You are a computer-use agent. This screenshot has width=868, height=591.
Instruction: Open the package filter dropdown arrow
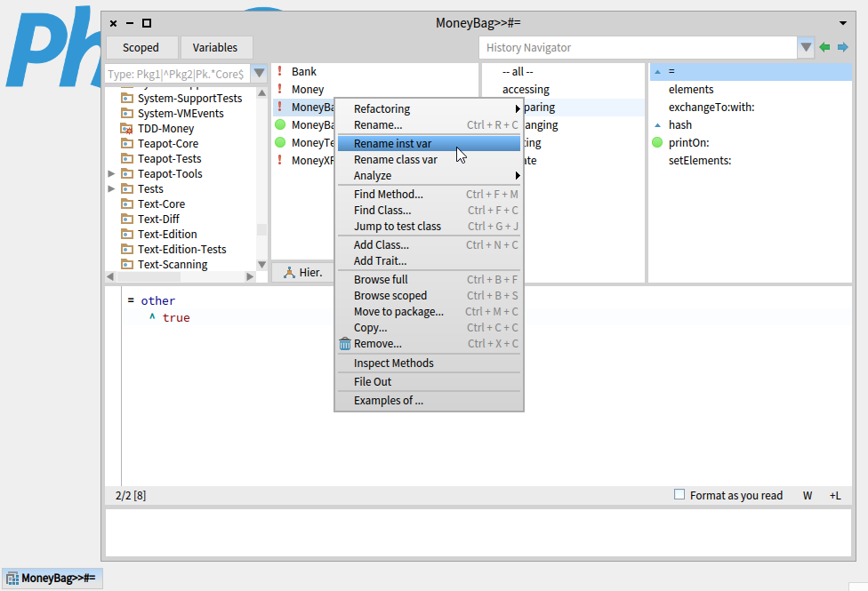[x=259, y=74]
